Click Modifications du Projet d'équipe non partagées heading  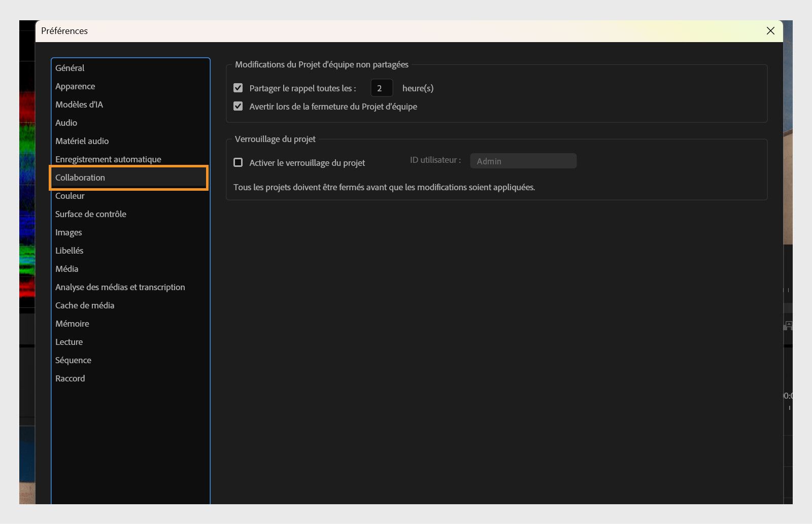click(x=322, y=64)
